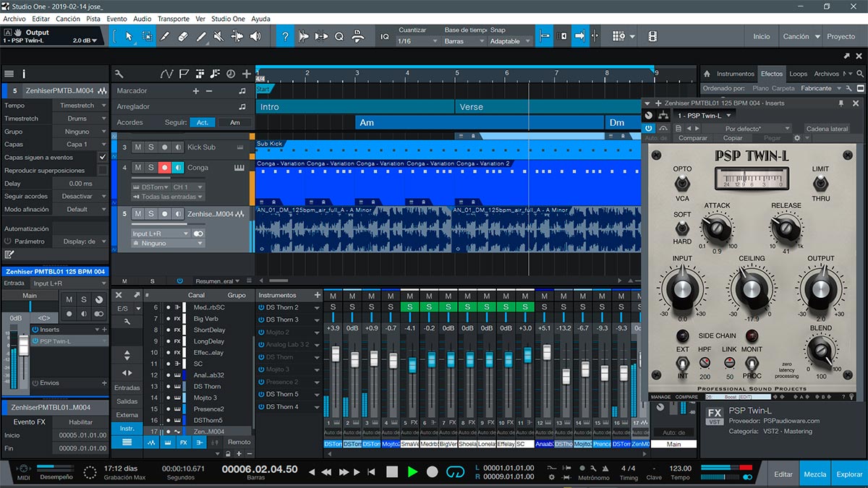
Task: Click the Stop transport button
Action: pos(392,471)
